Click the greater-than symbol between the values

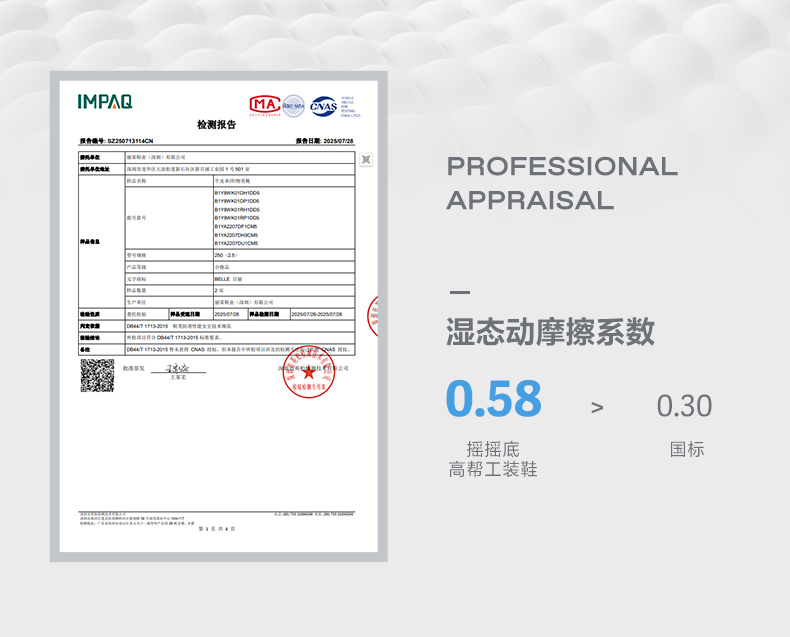[x=597, y=407]
